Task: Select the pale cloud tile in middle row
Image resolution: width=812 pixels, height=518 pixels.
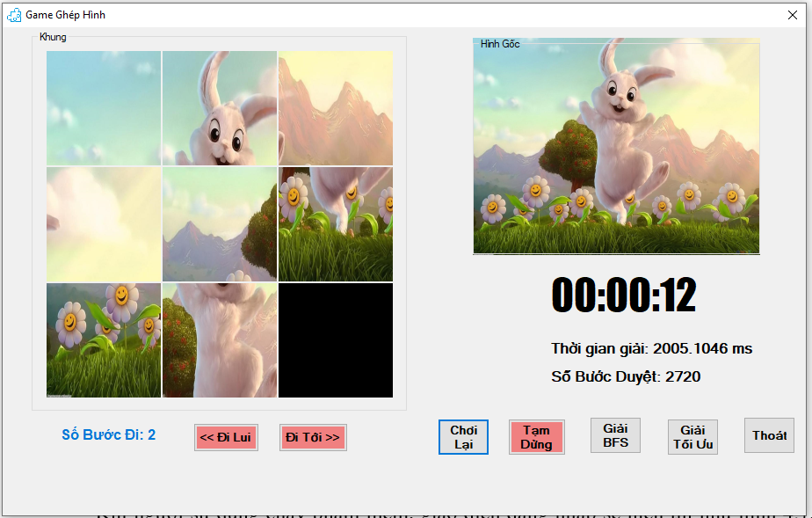Action: coord(104,224)
